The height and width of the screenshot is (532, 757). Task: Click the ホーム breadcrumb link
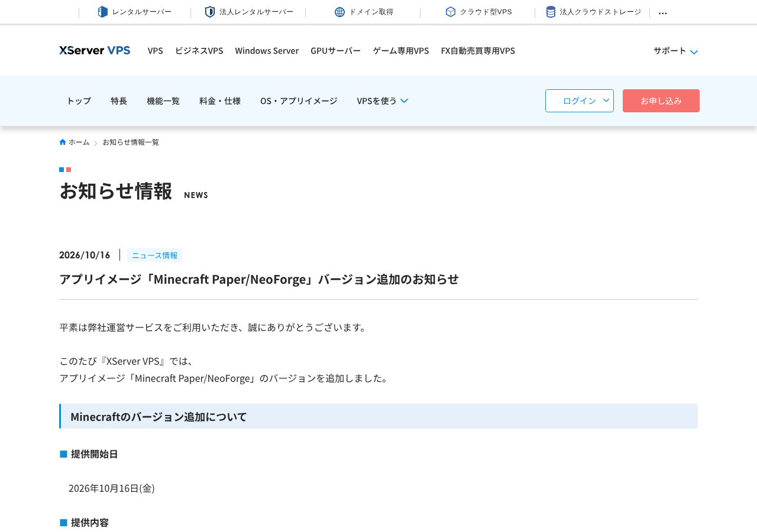(79, 142)
